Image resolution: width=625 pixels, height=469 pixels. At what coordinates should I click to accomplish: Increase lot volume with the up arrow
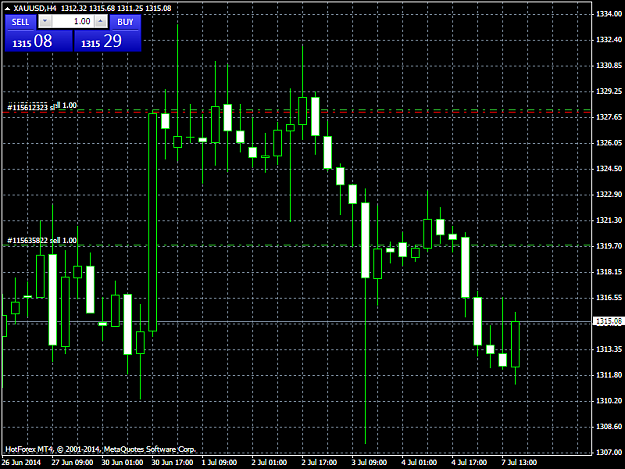pyautogui.click(x=101, y=21)
